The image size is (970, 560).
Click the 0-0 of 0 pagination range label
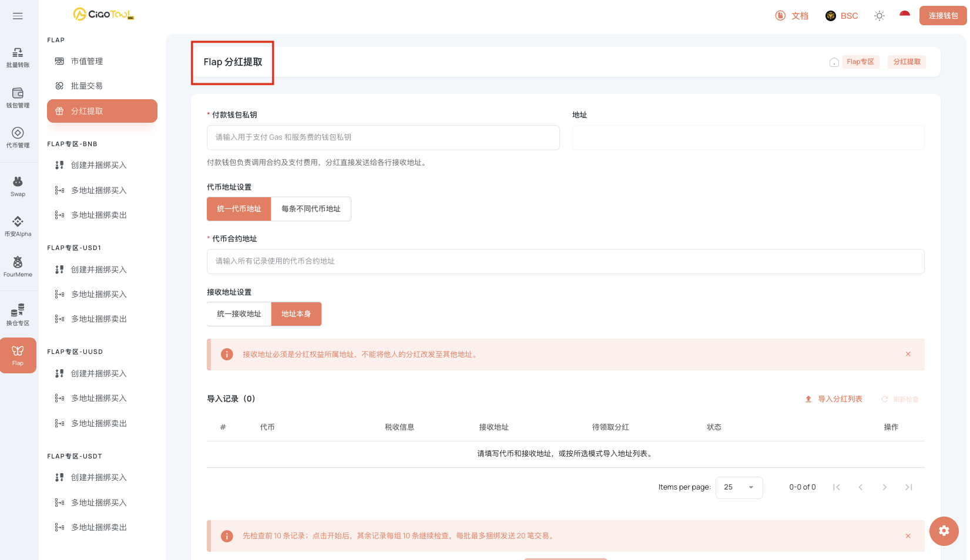[803, 487]
